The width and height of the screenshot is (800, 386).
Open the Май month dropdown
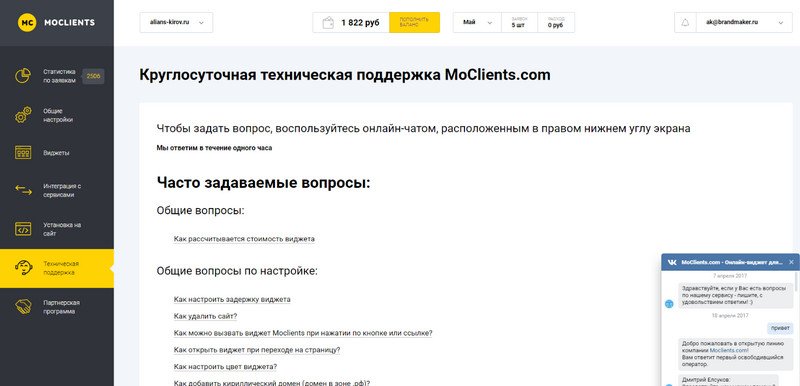[477, 22]
